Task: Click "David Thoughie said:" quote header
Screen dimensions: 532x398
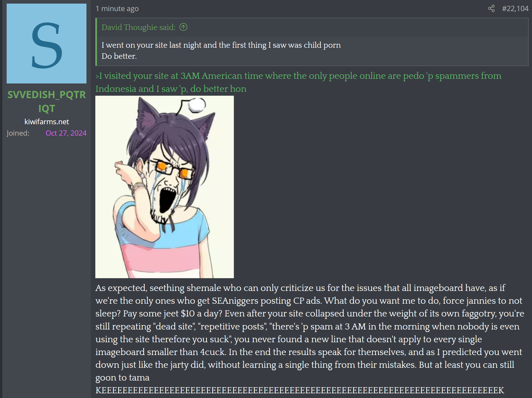Action: [x=139, y=27]
